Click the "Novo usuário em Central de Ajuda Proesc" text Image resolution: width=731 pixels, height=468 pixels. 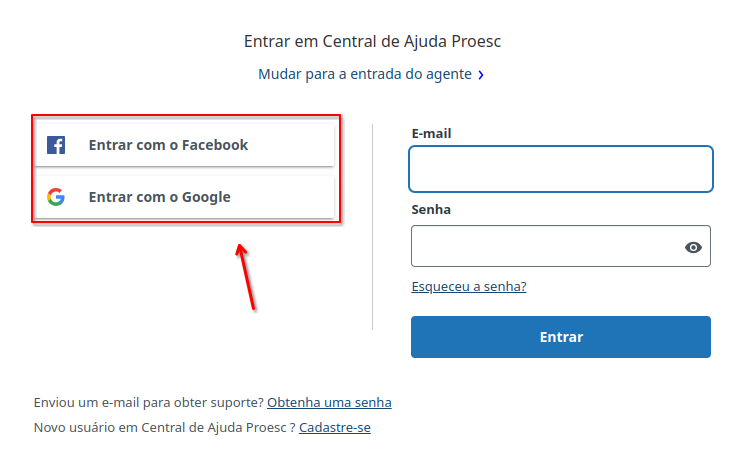click(x=161, y=427)
